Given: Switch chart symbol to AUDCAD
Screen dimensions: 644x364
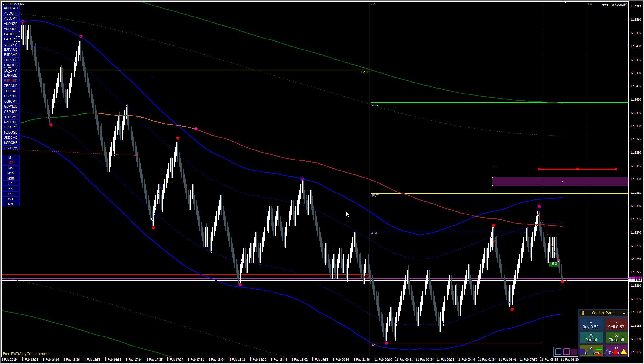Looking at the screenshot, I should pos(11,8).
